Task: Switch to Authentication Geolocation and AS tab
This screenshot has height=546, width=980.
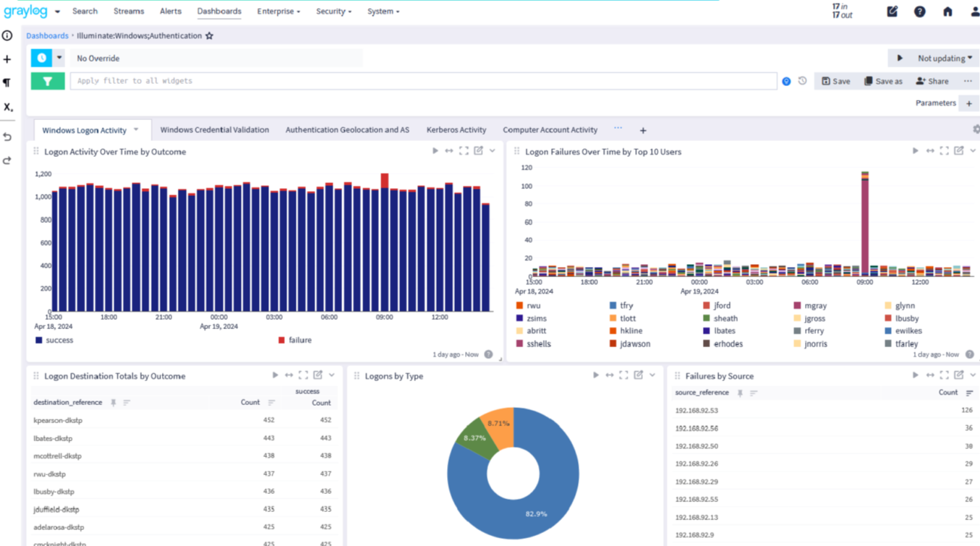Action: [347, 130]
